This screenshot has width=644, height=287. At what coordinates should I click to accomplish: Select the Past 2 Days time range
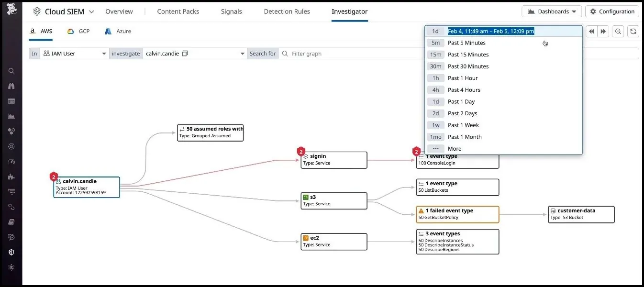tap(503, 113)
